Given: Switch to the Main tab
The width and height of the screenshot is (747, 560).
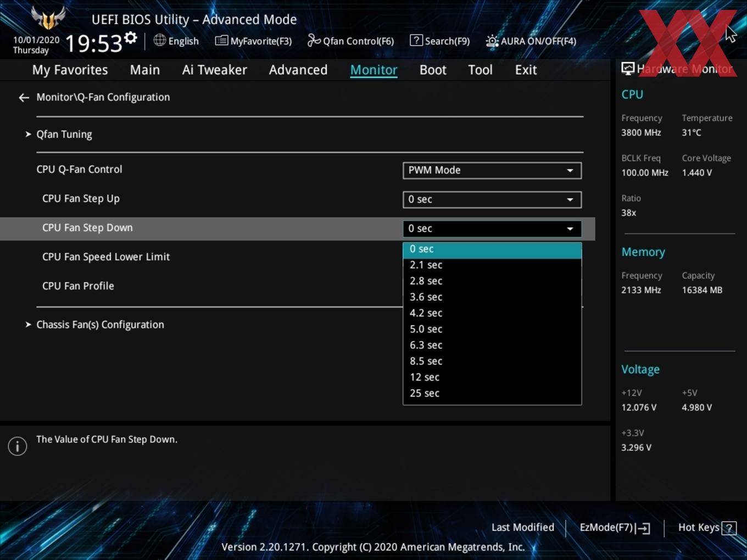Looking at the screenshot, I should (x=145, y=70).
